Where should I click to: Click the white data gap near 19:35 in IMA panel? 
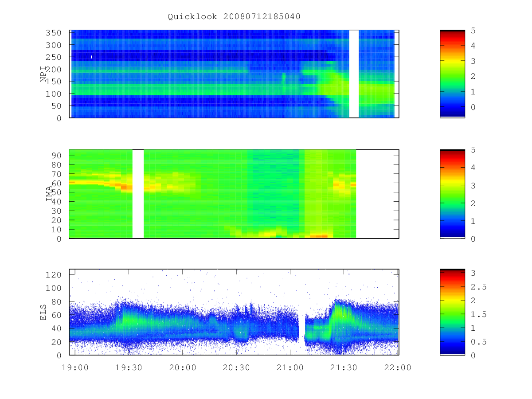coord(138,194)
